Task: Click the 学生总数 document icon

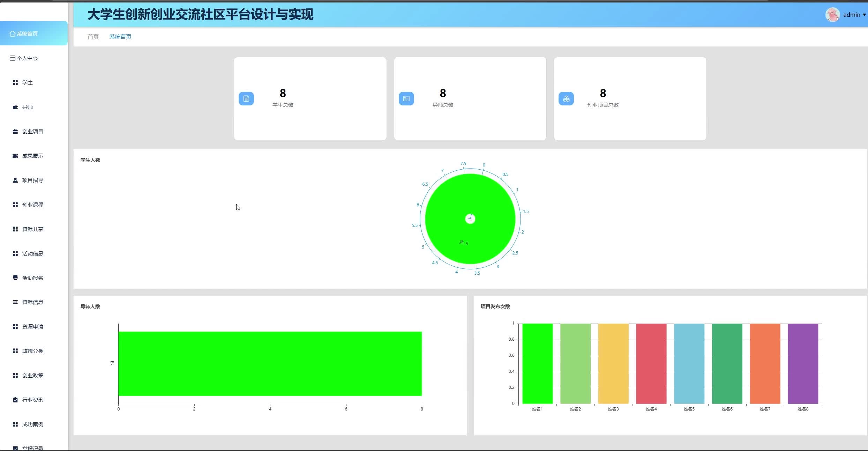Action: click(x=246, y=99)
